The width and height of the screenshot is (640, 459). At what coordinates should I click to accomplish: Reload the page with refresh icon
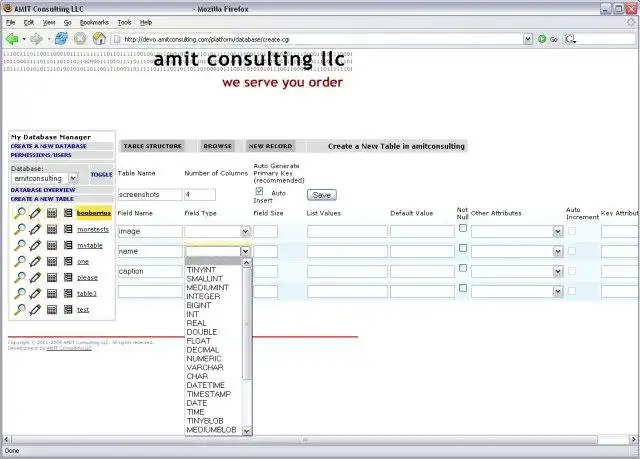click(x=61, y=39)
